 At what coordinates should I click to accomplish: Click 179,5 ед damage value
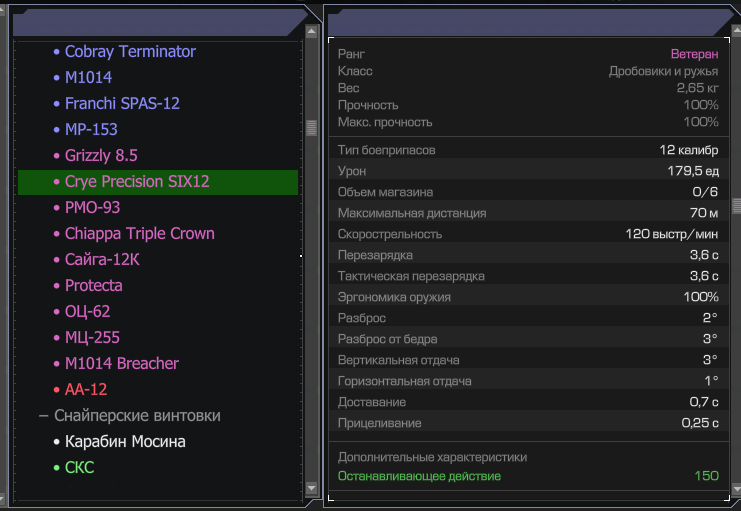pos(693,171)
